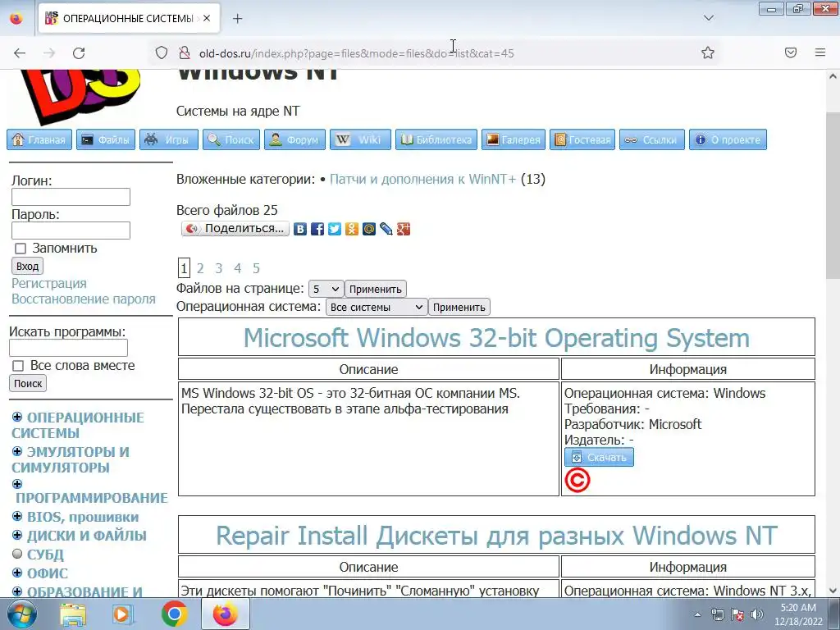This screenshot has width=840, height=630.
Task: Expand ОПЕРАЦИОННЫЕ СИСТЕМЫ category
Action: click(17, 417)
